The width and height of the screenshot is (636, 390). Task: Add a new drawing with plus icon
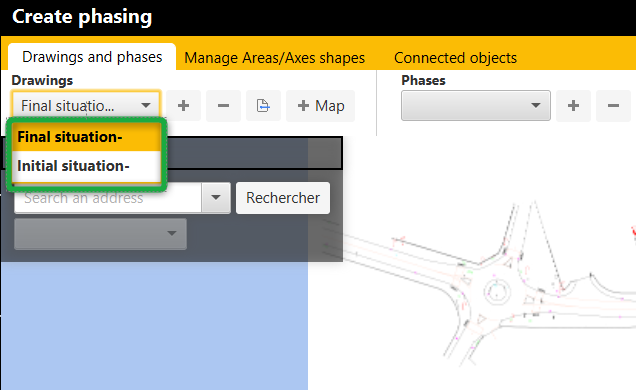click(183, 106)
